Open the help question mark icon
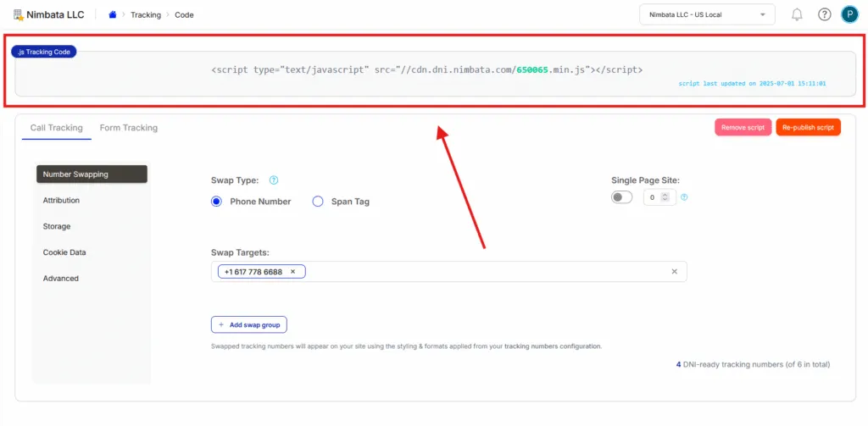 (x=824, y=15)
